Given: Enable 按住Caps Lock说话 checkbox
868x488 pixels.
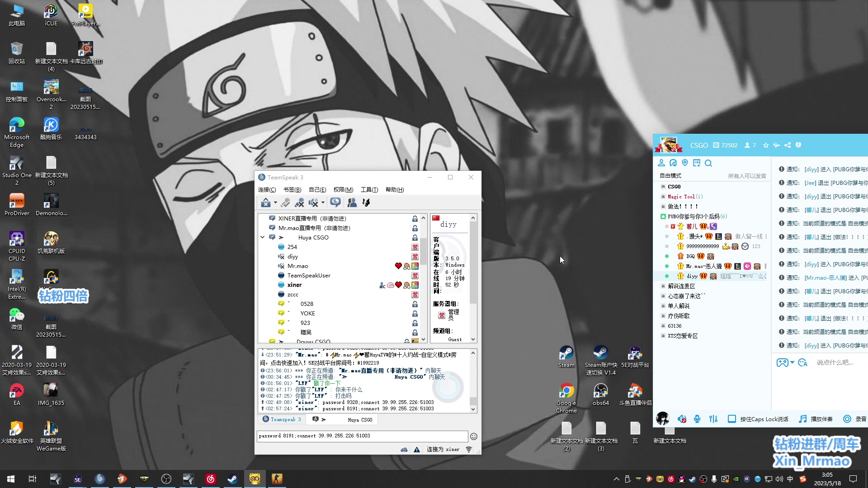Looking at the screenshot, I should click(x=731, y=419).
